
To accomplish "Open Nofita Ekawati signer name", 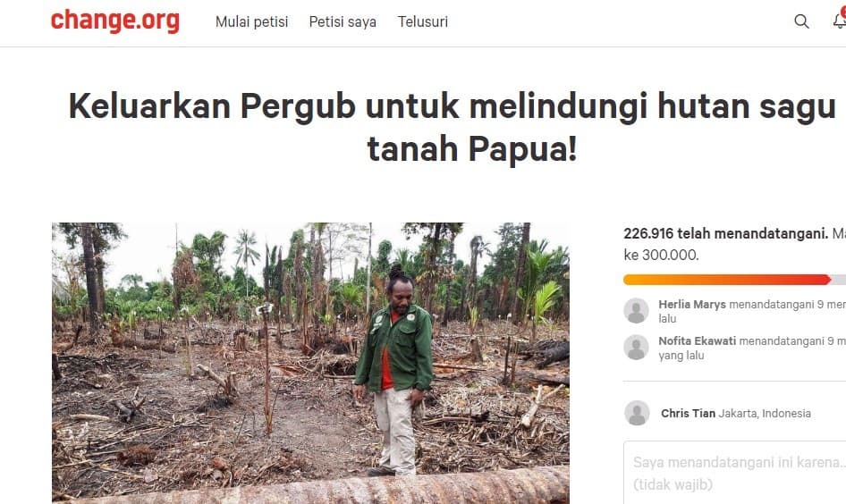I will tap(697, 340).
